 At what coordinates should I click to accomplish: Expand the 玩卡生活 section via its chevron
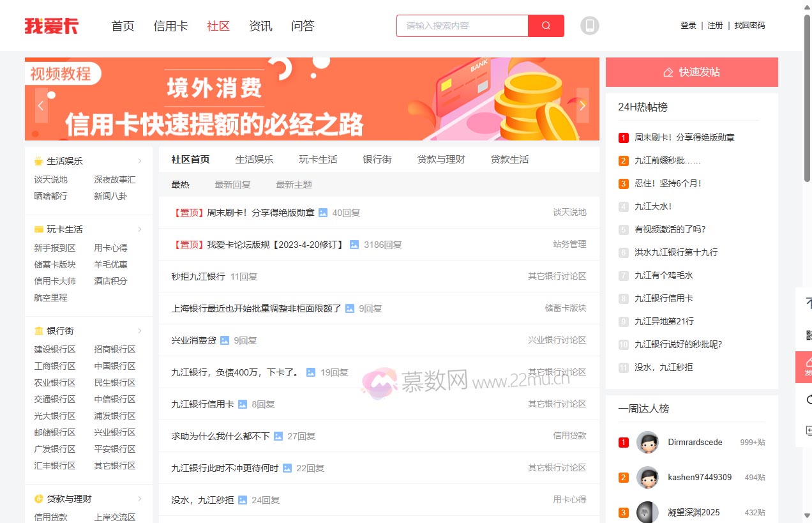(x=140, y=229)
